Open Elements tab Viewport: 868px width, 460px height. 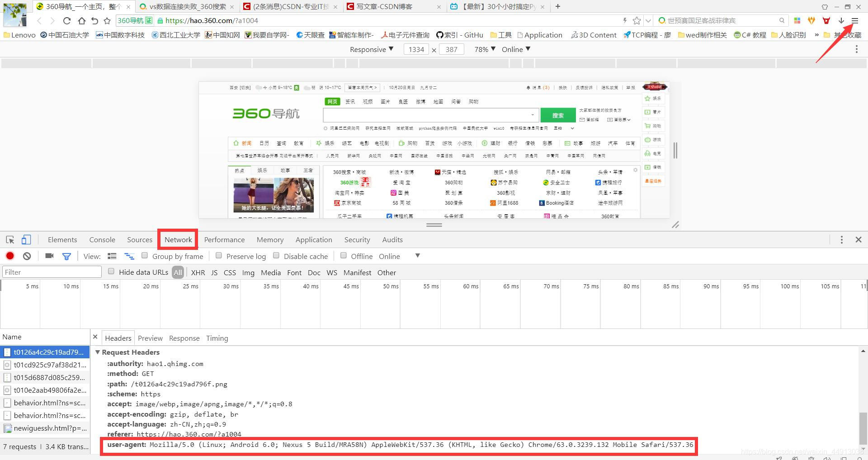(x=62, y=239)
